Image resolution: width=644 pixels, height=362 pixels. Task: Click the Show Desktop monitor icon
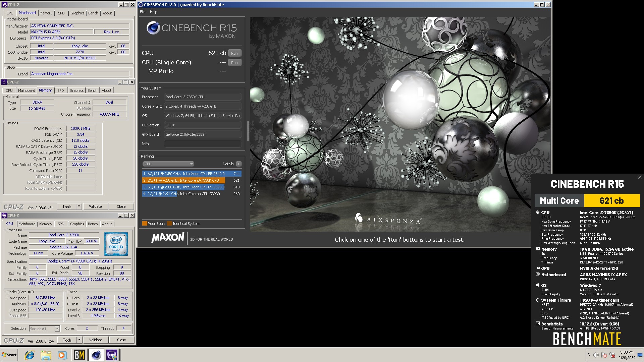click(x=640, y=355)
